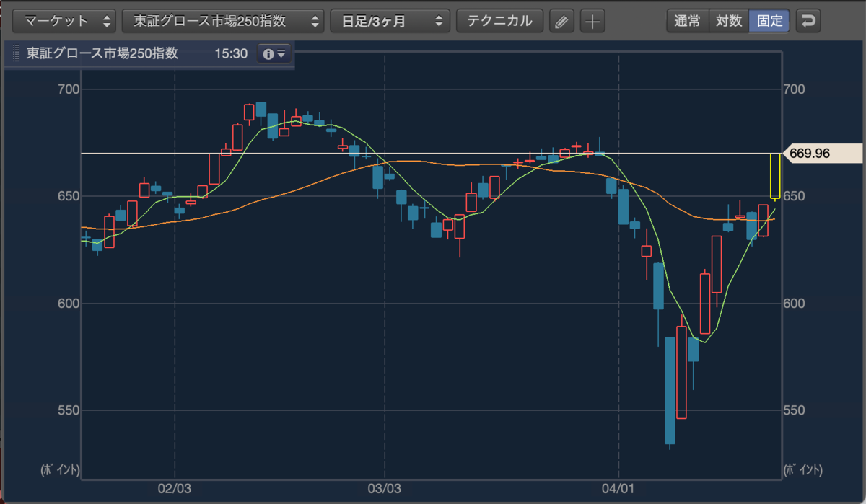Click the 東証グロース市場250指数 panel title
The width and height of the screenshot is (866, 504).
point(102,54)
